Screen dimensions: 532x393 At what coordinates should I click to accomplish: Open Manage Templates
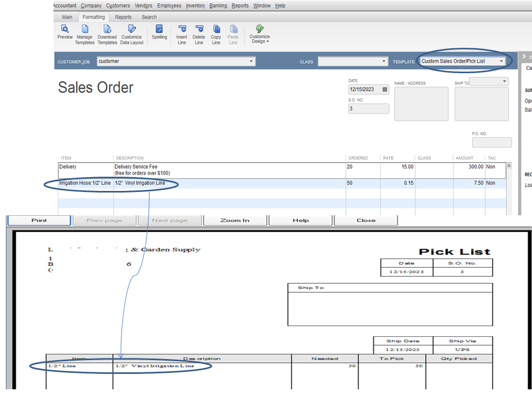point(85,33)
